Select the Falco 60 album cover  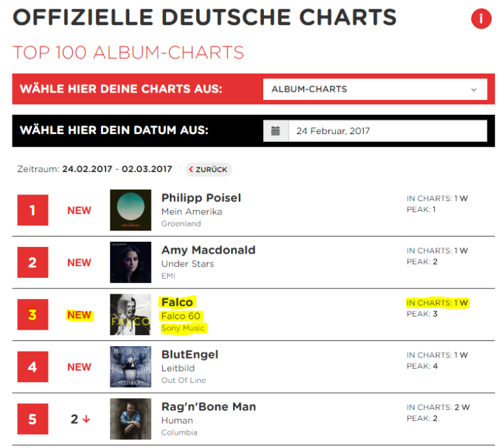[x=131, y=315]
